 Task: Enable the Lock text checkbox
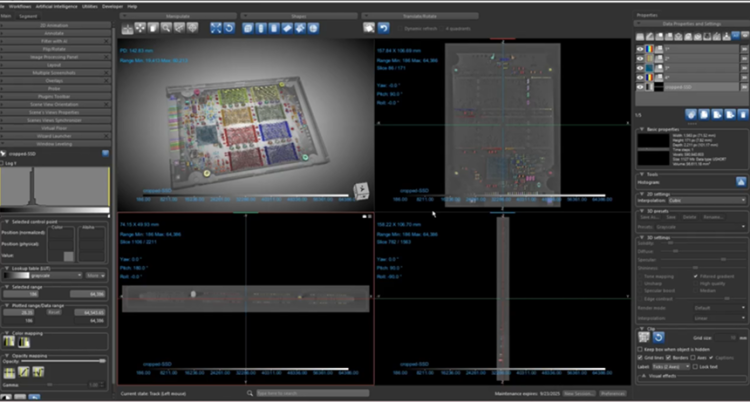695,367
